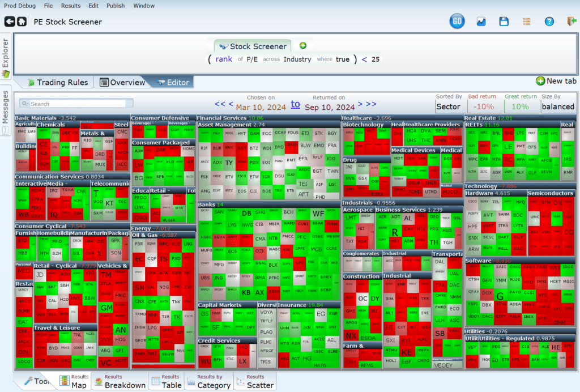Show the Results Scatter tab
This screenshot has height=392, width=580.
pyautogui.click(x=255, y=381)
